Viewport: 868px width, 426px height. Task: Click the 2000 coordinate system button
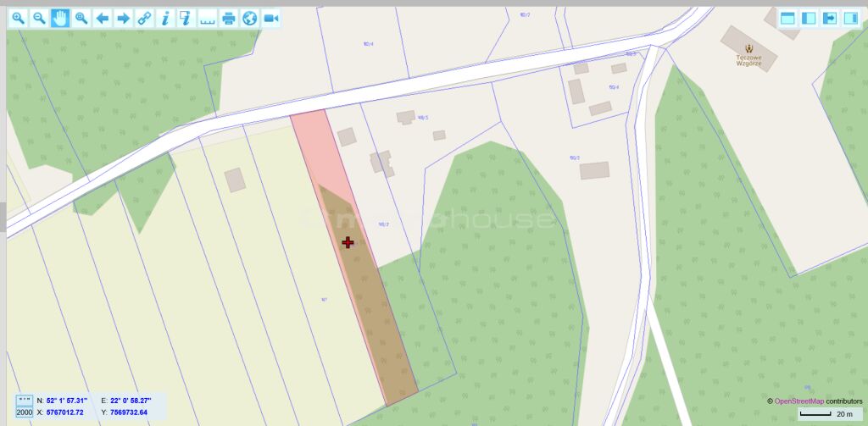[24, 412]
